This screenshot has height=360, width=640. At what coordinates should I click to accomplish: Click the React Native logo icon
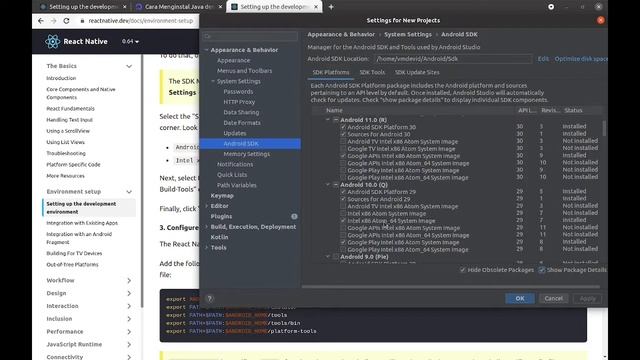52,41
